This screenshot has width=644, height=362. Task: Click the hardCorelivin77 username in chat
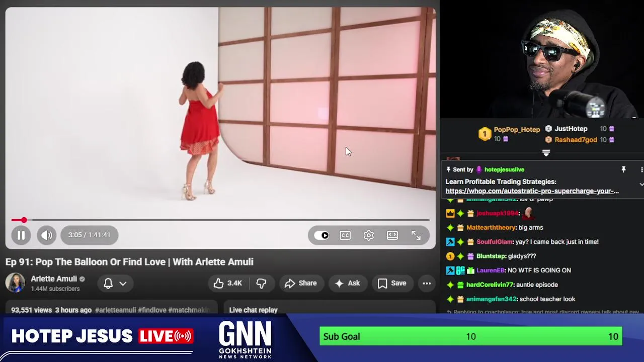(x=490, y=285)
